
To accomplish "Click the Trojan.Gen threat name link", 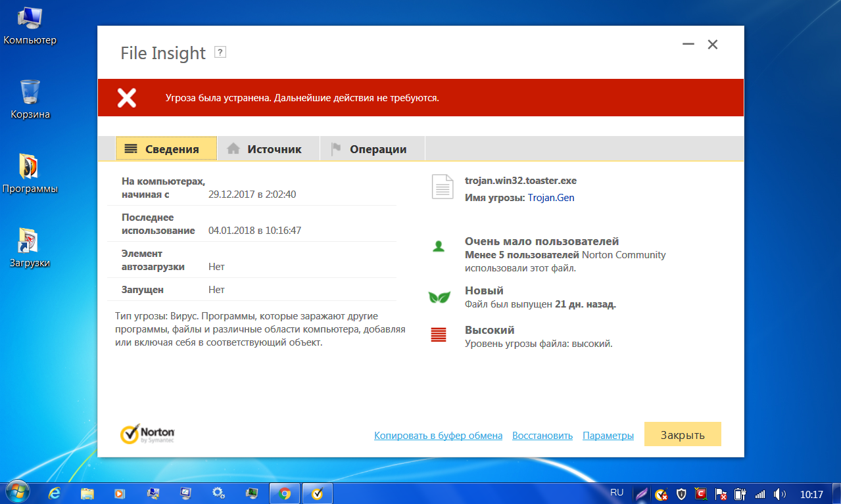I will point(551,197).
